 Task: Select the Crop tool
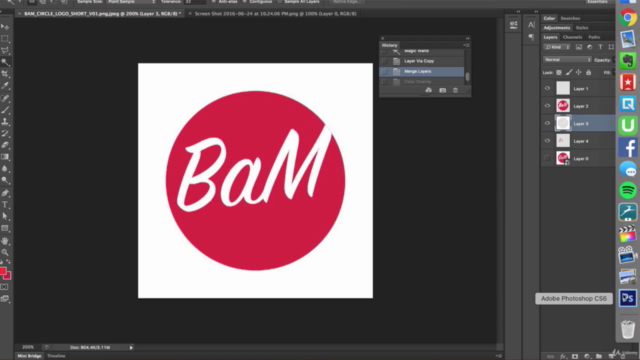click(5, 74)
